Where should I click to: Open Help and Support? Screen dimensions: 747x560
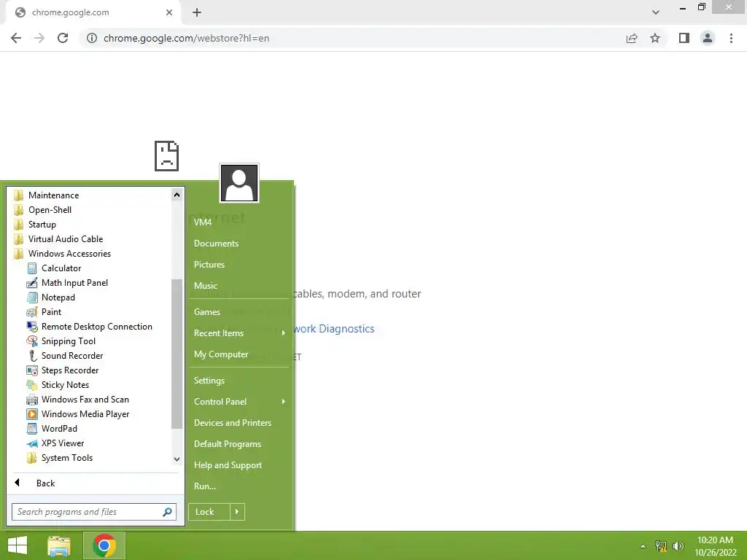pyautogui.click(x=228, y=465)
